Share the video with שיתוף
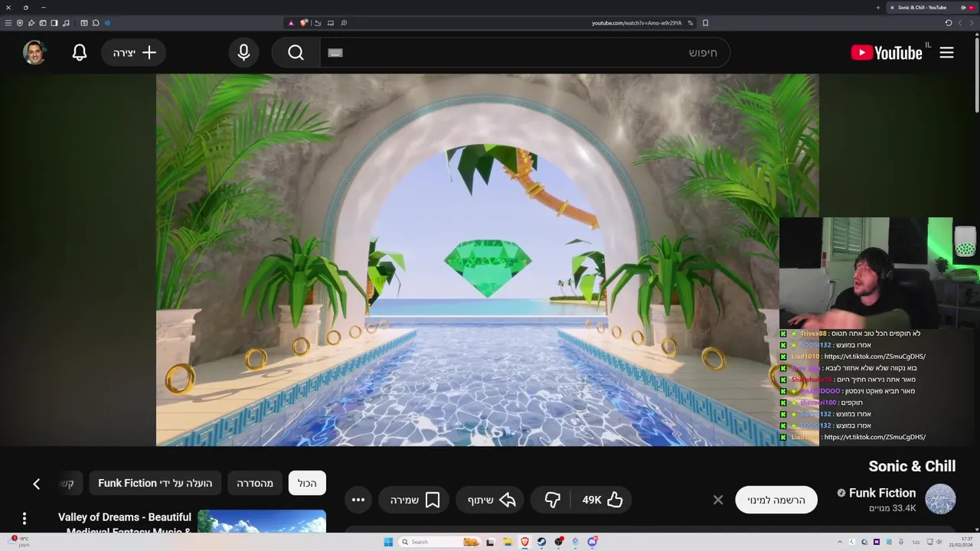The width and height of the screenshot is (980, 551). 491,500
